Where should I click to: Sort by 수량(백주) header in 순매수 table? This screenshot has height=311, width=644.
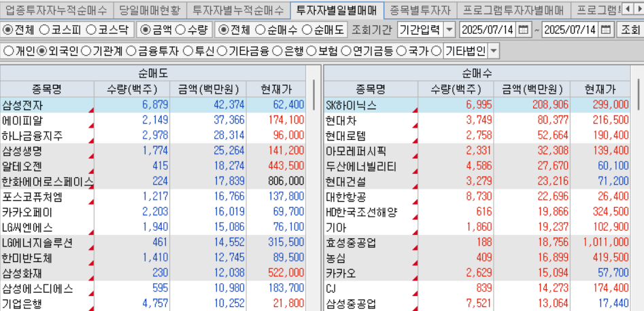[456, 89]
